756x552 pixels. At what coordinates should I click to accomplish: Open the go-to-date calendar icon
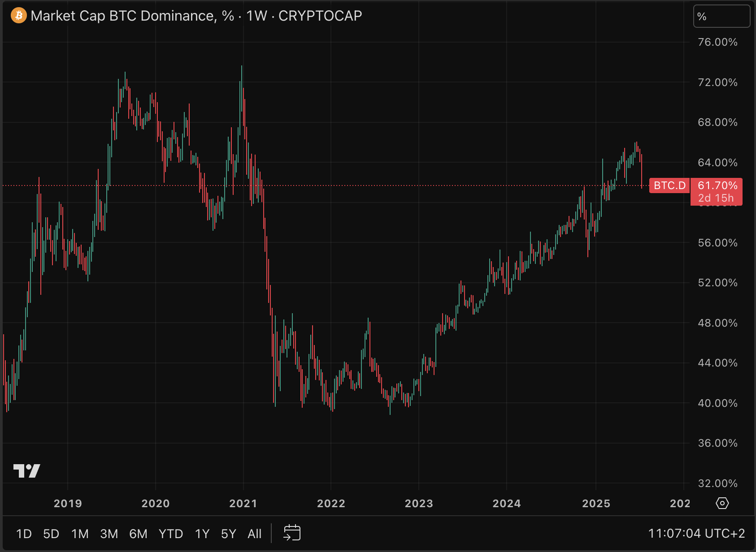coord(292,533)
